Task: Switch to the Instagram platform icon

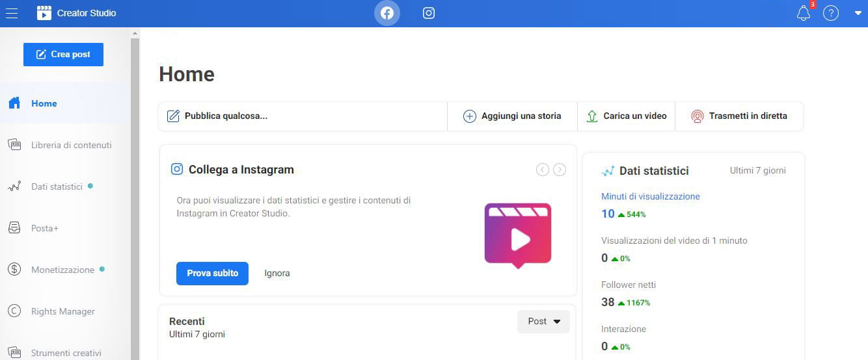Action: coord(429,13)
